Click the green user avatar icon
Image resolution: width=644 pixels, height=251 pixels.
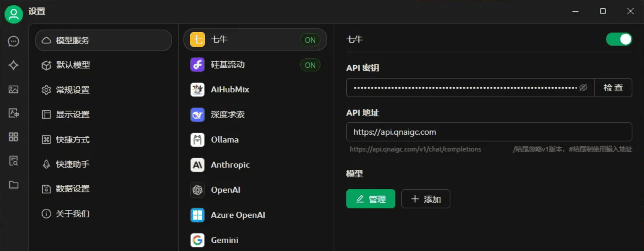14,14
